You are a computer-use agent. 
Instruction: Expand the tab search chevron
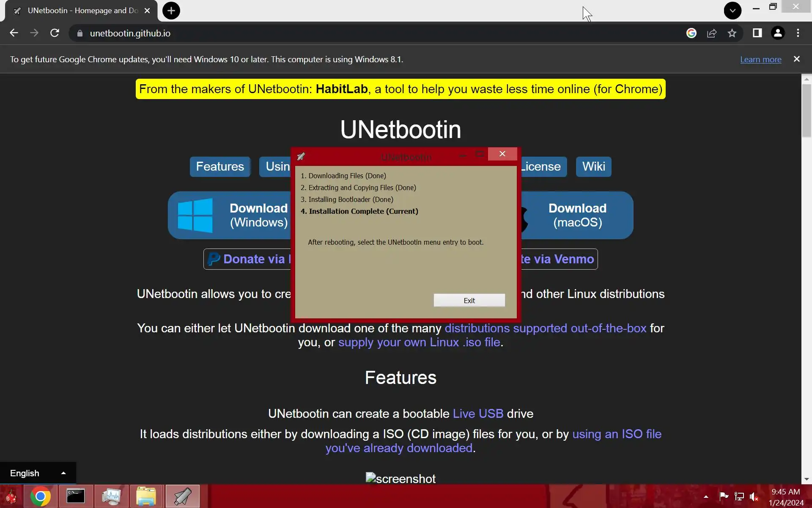(x=732, y=11)
